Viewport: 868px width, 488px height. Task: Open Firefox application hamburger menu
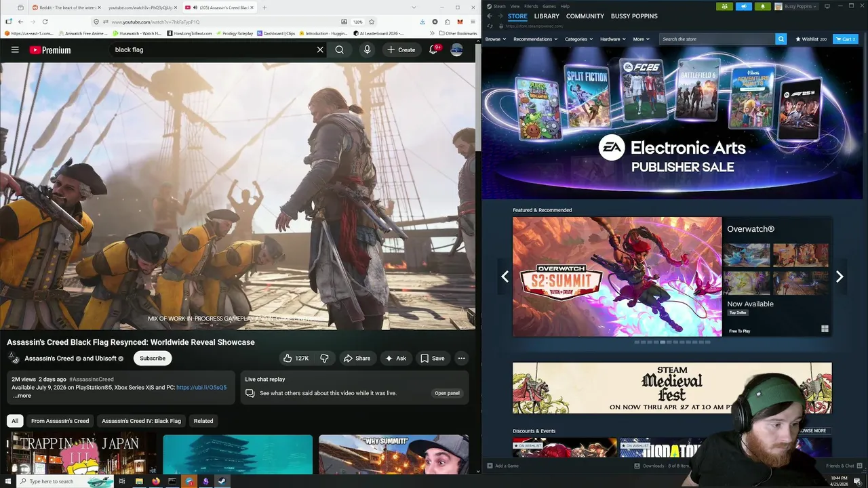point(473,22)
